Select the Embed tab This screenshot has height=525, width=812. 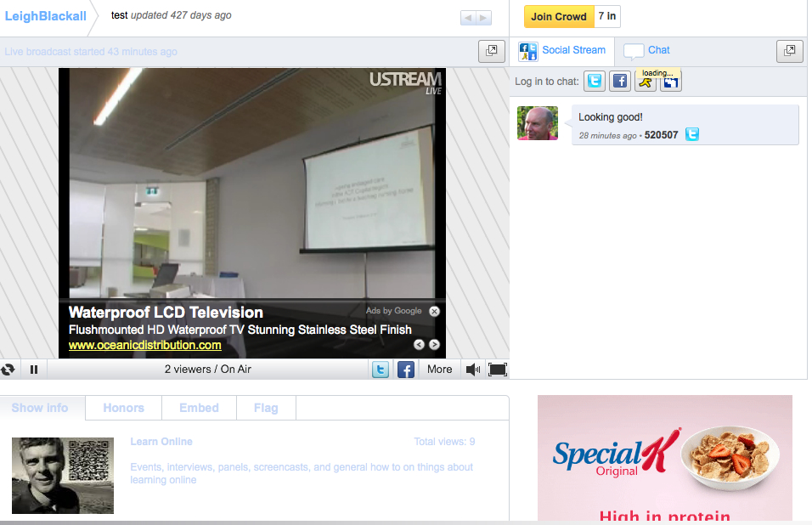click(200, 408)
